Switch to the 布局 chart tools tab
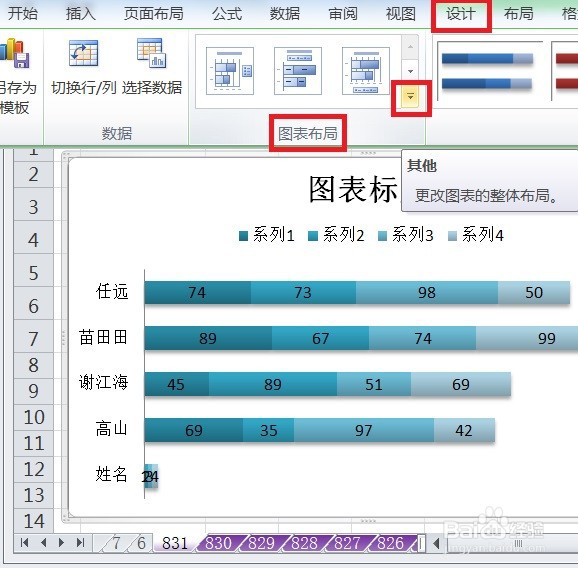 (x=519, y=14)
